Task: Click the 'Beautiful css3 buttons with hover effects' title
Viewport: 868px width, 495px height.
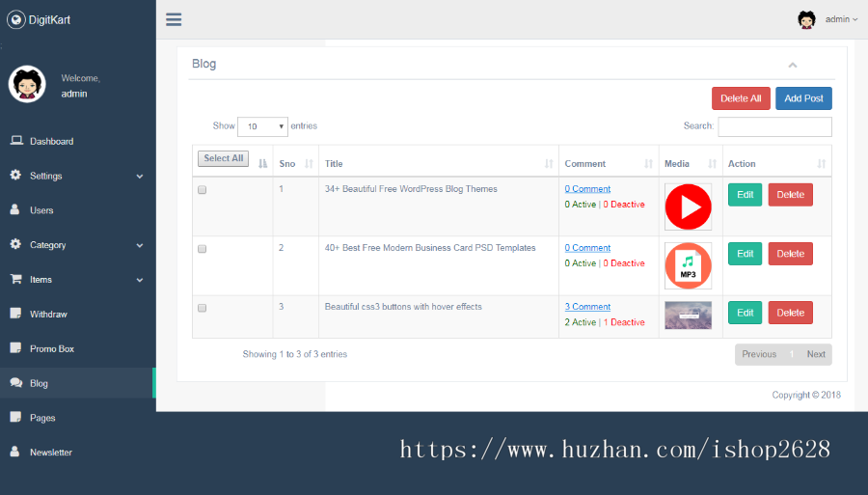Action: click(x=403, y=307)
